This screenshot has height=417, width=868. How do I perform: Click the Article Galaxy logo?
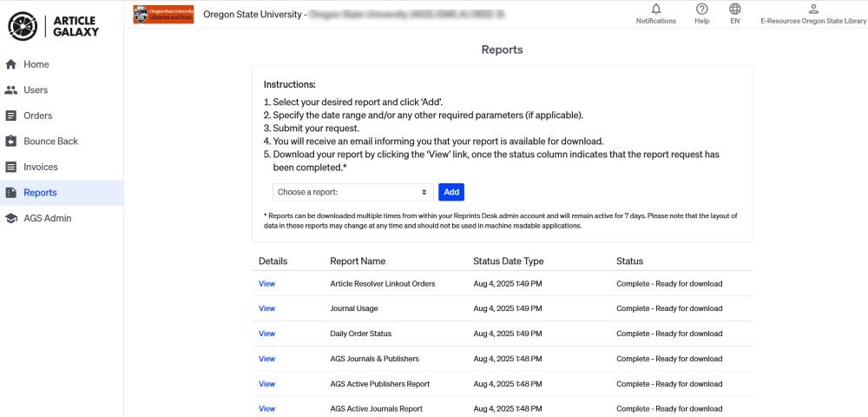[x=54, y=26]
